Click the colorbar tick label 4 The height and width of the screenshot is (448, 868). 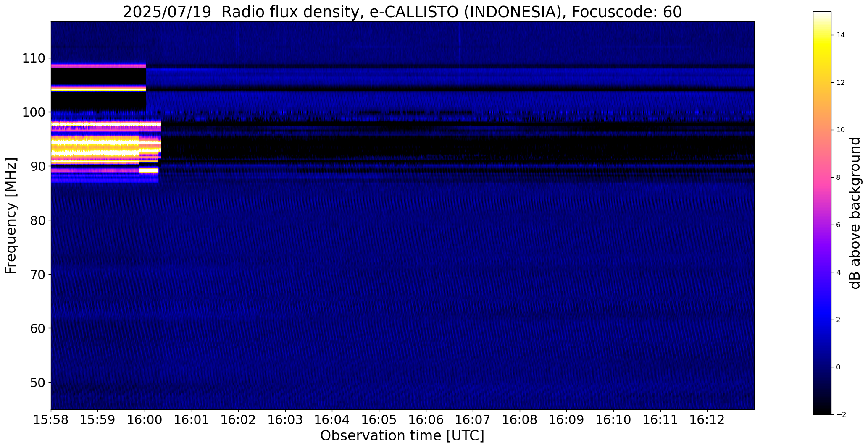tap(838, 272)
